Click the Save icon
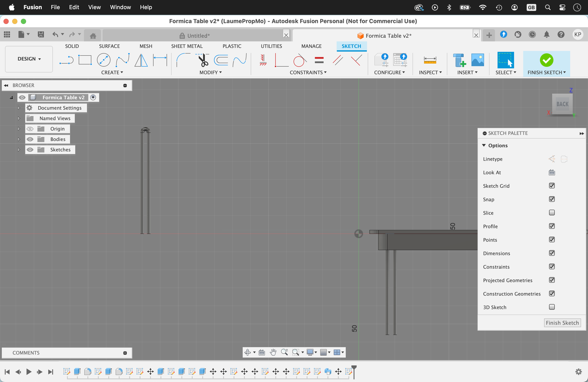Viewport: 588px width, 382px height. [x=41, y=34]
